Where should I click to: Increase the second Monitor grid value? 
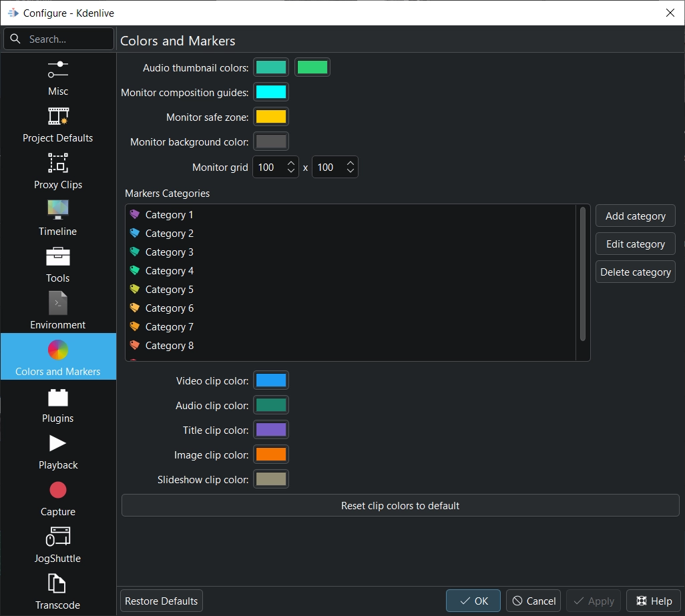click(x=351, y=163)
